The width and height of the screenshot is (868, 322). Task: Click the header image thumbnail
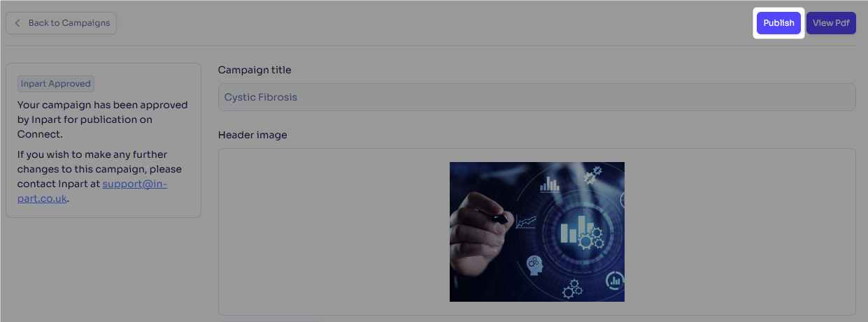click(x=537, y=232)
